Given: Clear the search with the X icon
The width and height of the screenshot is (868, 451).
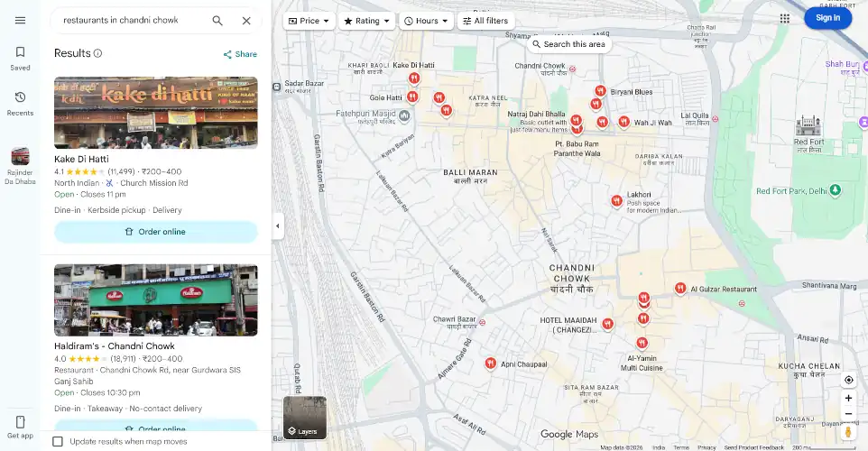Looking at the screenshot, I should [x=246, y=21].
